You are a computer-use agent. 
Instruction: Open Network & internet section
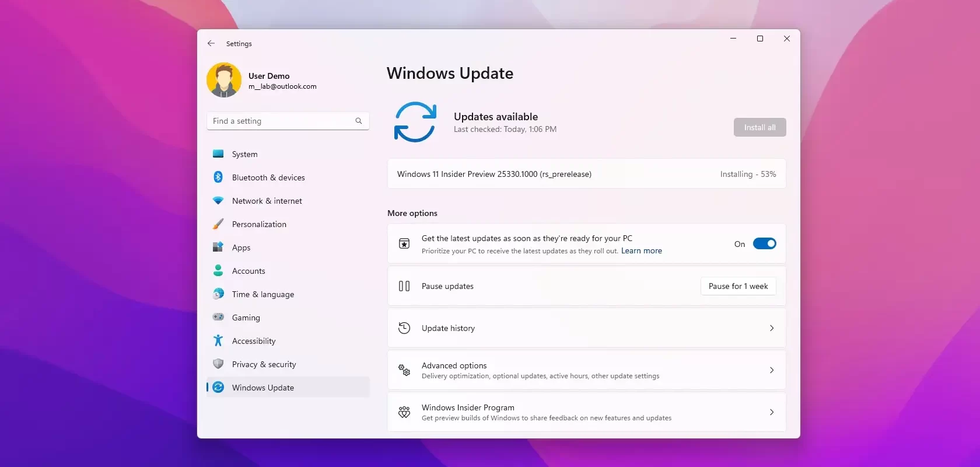tap(288, 201)
